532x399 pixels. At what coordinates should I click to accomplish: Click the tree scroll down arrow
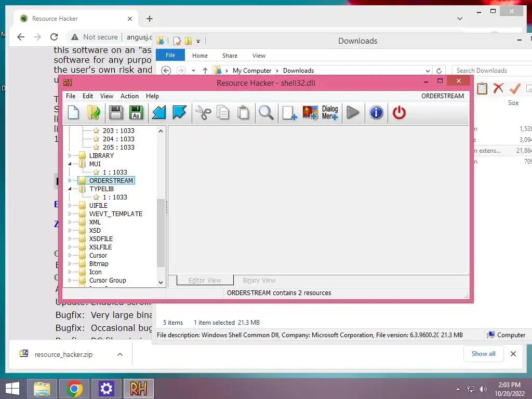coord(161,282)
